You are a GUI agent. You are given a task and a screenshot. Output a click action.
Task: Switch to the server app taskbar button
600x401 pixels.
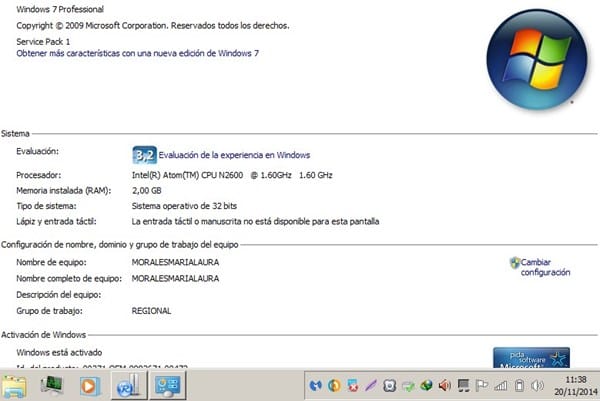pos(129,386)
